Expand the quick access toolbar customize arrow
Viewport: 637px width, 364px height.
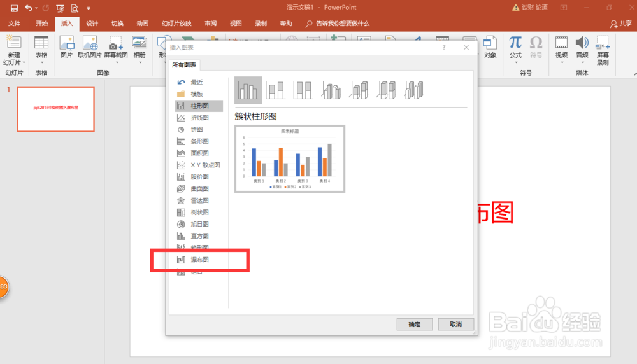tap(89, 8)
